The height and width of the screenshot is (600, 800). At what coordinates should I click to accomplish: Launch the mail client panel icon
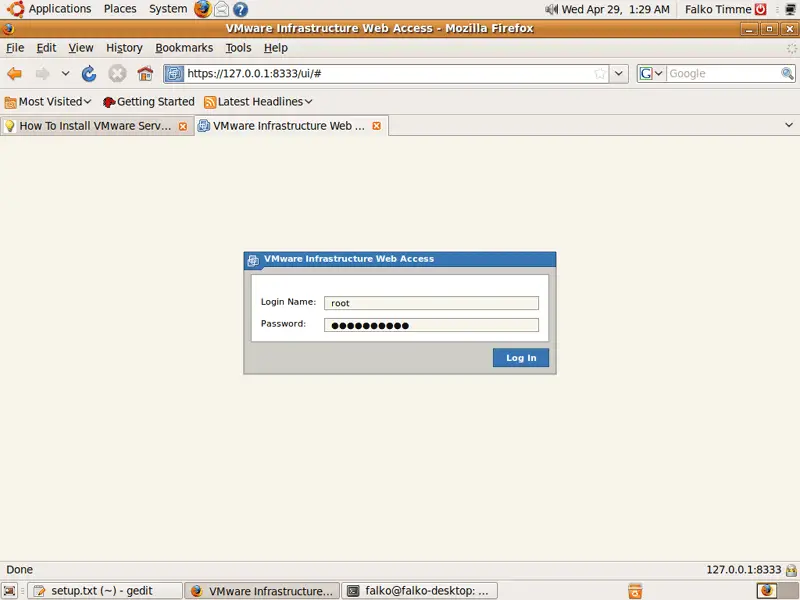pyautogui.click(x=221, y=9)
